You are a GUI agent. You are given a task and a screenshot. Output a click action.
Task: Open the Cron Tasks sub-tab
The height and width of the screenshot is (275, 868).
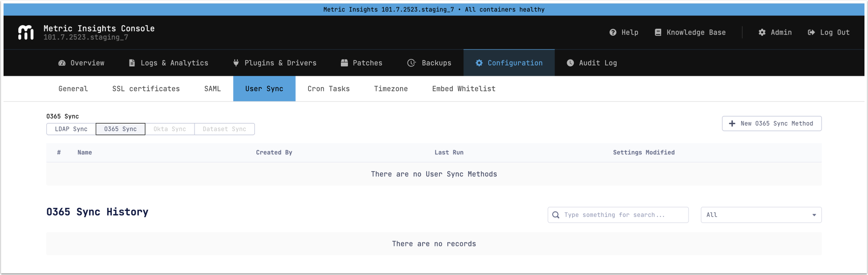click(x=328, y=89)
